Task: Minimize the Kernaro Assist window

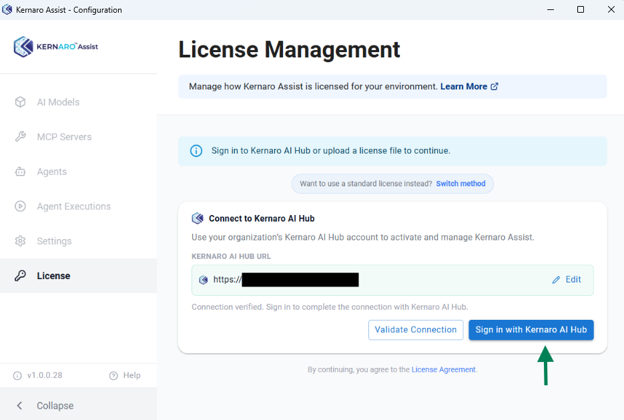Action: point(550,10)
